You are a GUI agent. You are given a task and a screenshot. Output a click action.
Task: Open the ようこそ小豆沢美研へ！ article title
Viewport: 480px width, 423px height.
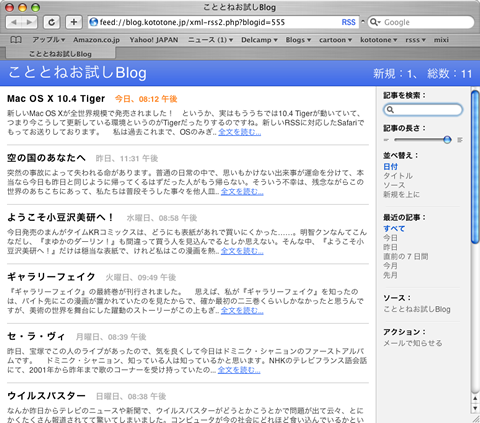tap(60, 217)
